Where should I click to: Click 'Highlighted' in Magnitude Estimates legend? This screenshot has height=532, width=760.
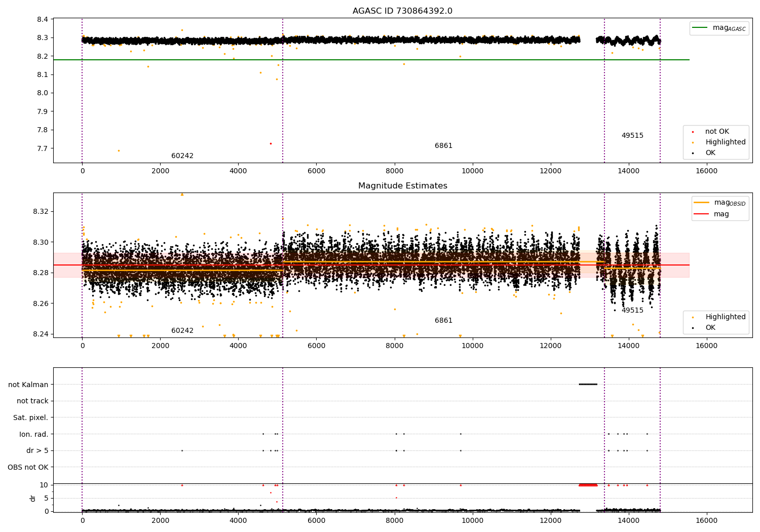click(x=725, y=317)
